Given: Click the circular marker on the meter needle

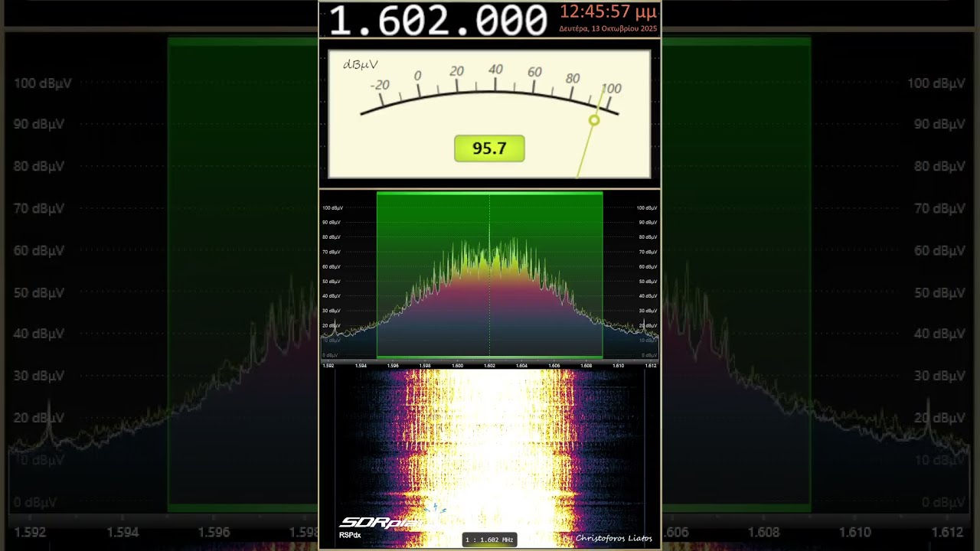Looking at the screenshot, I should point(594,120).
